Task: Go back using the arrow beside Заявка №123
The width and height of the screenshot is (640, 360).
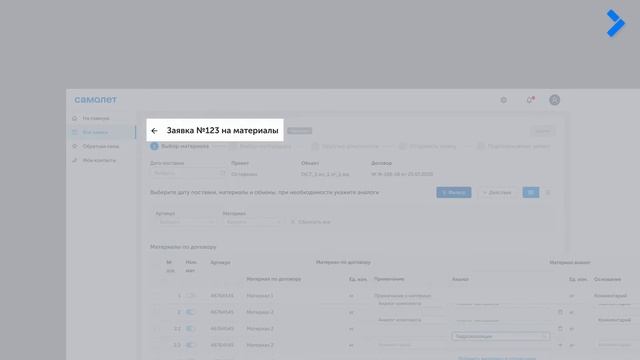Action: click(x=154, y=131)
